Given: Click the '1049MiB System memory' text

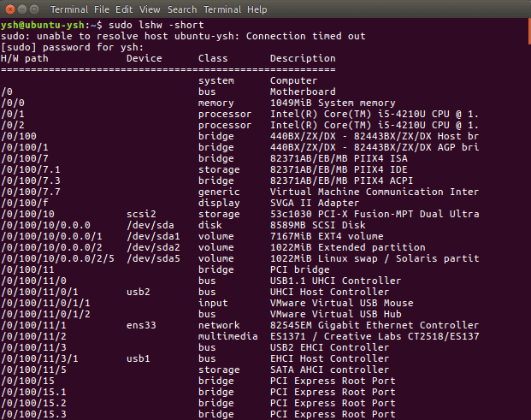Looking at the screenshot, I should click(333, 103).
